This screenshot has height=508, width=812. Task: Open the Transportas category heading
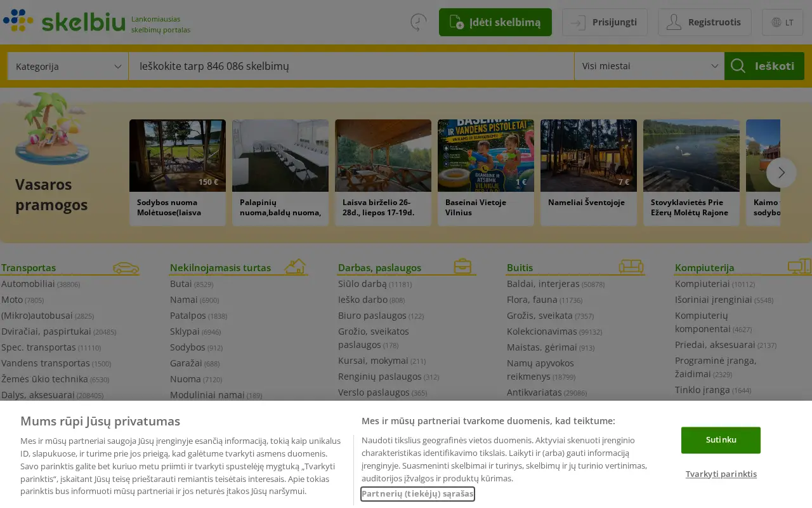tap(29, 268)
